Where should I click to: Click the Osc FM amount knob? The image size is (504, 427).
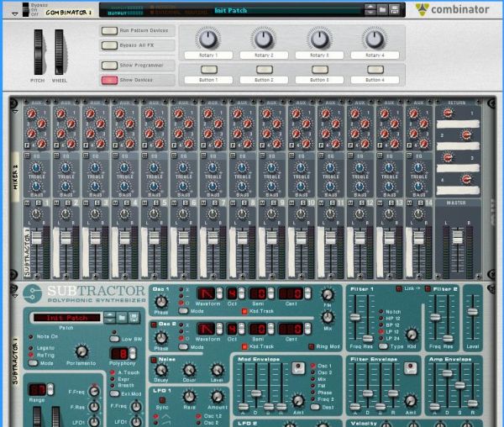pyautogui.click(x=328, y=295)
